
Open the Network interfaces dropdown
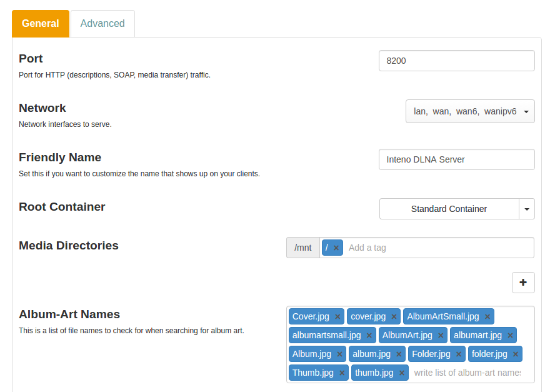[470, 111]
